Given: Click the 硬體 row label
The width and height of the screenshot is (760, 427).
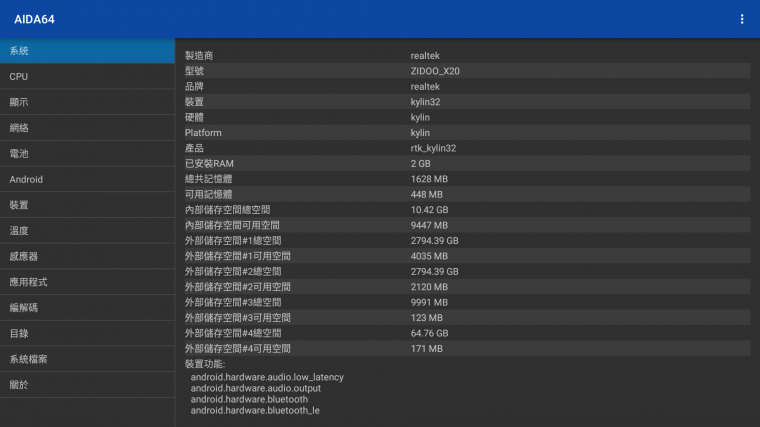Looking at the screenshot, I should [194, 118].
